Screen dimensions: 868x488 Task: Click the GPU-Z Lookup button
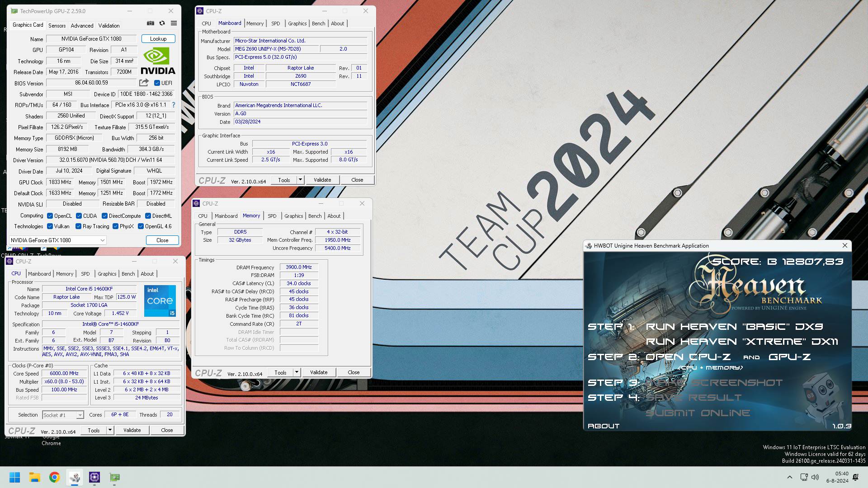click(x=158, y=39)
